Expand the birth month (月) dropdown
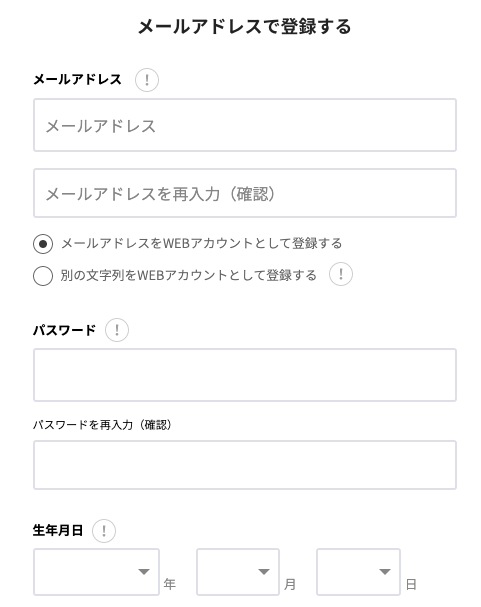Screen dimensions: 481x607 click(238, 572)
